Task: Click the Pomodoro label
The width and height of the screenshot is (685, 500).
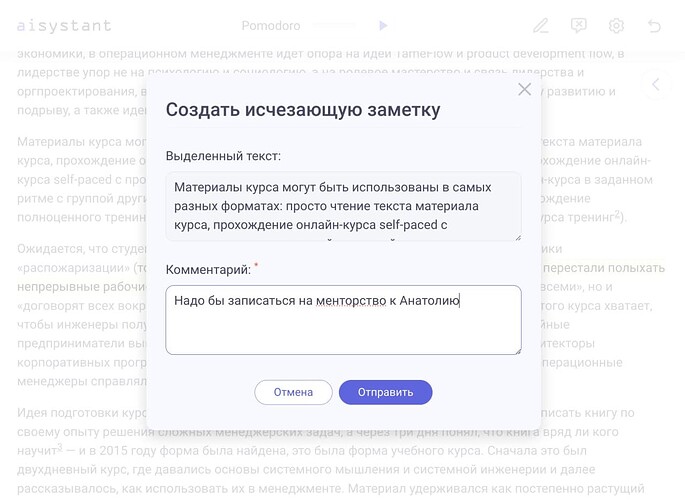Action: (x=271, y=26)
